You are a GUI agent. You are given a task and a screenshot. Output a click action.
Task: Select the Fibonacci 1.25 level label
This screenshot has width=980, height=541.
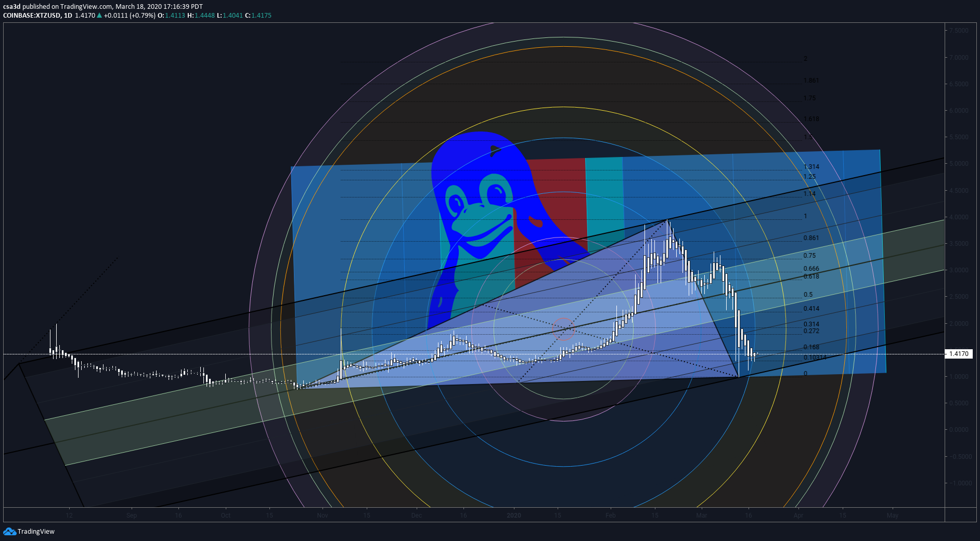[x=809, y=176]
